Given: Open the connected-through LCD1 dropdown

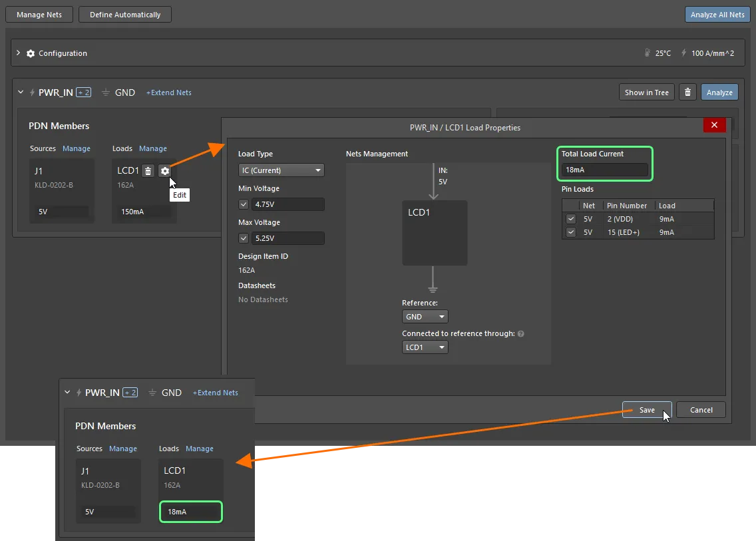Looking at the screenshot, I should click(x=425, y=347).
